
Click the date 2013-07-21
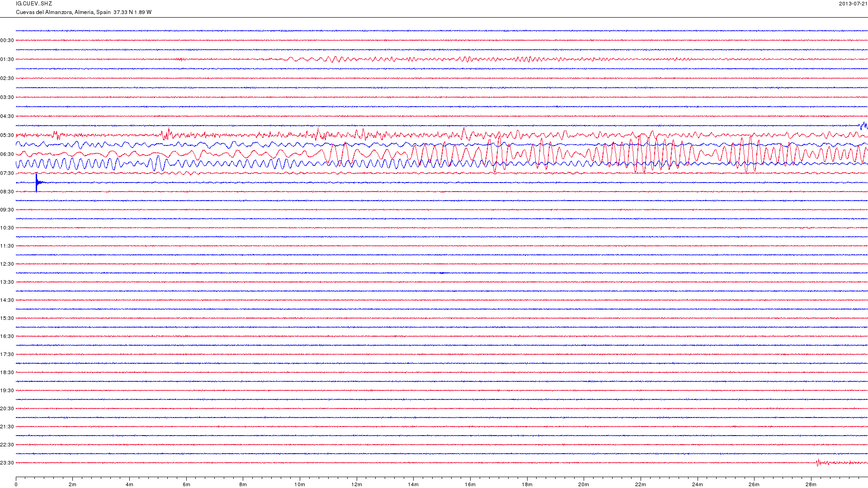point(853,4)
